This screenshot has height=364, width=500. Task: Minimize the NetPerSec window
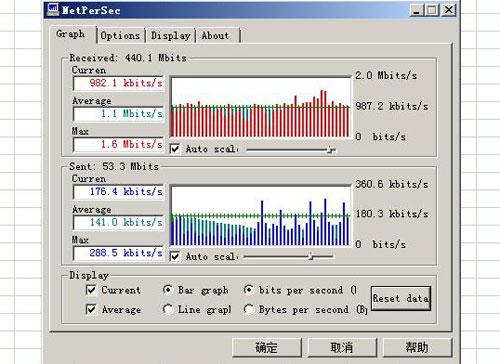(x=416, y=10)
